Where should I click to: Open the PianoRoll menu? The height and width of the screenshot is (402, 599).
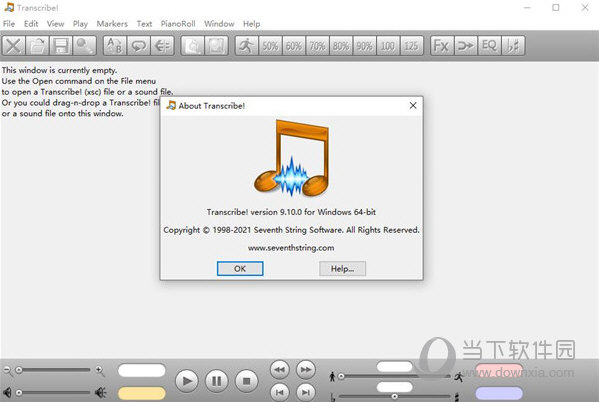(x=178, y=24)
